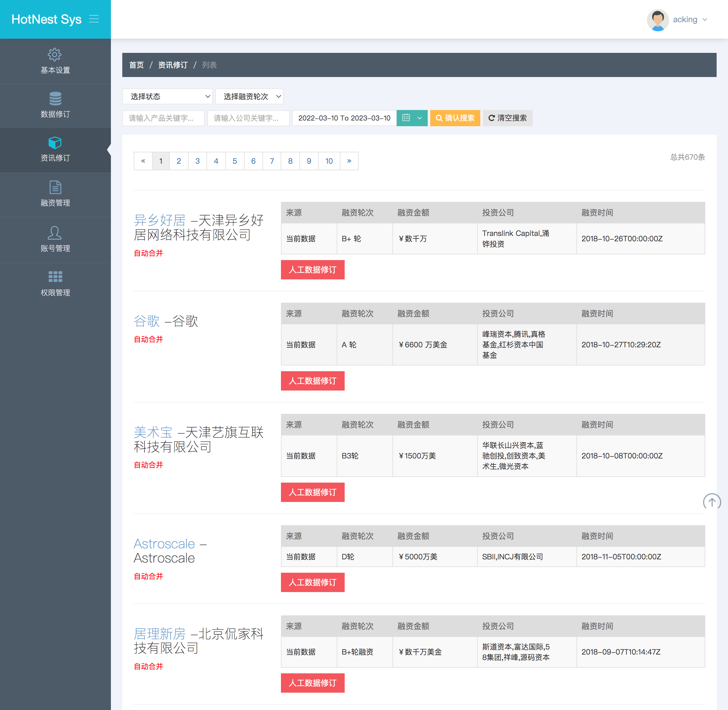Expand the 选择融资轮次 dropdown
The height and width of the screenshot is (710, 728).
[x=249, y=97]
